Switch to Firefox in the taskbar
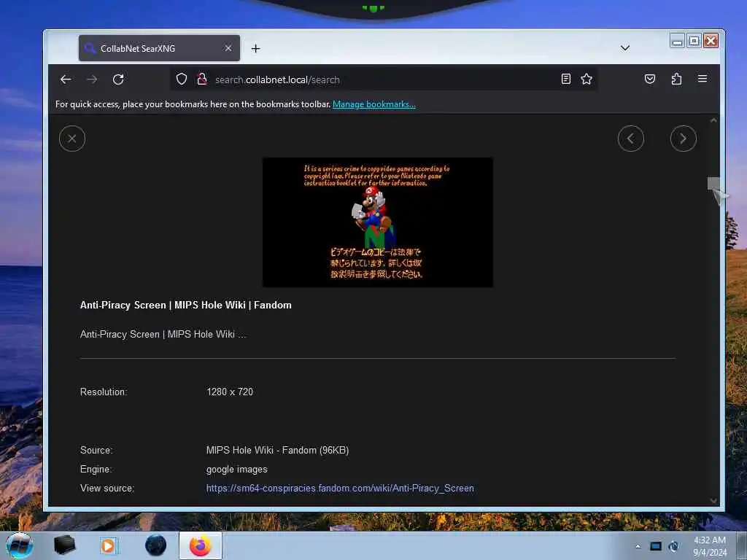The image size is (747, 560). pyautogui.click(x=201, y=545)
